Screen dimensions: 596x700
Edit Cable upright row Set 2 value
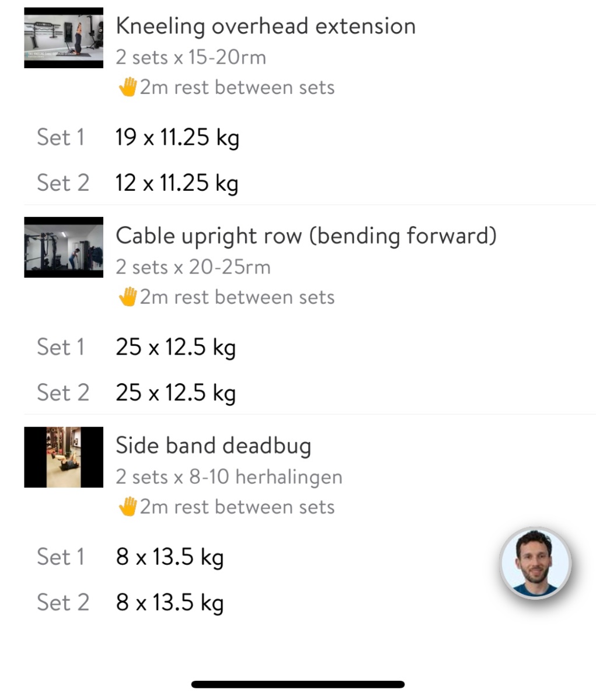pos(176,393)
